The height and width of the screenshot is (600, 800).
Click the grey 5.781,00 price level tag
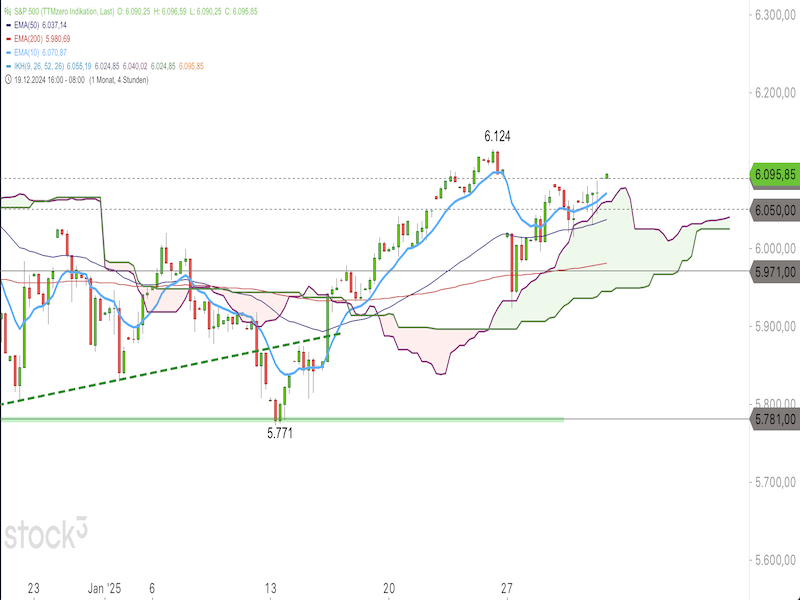(774, 419)
